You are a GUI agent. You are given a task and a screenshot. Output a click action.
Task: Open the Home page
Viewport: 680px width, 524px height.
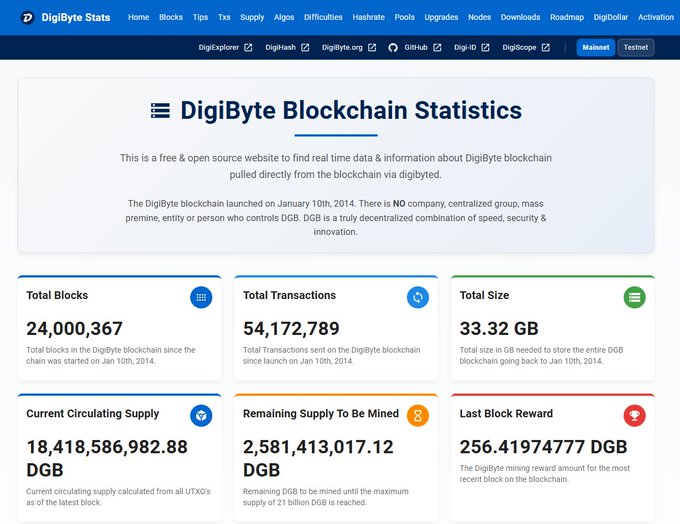pyautogui.click(x=138, y=17)
